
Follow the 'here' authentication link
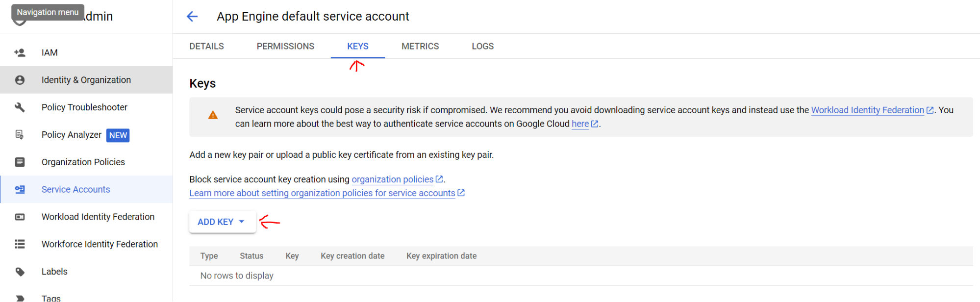(x=580, y=124)
